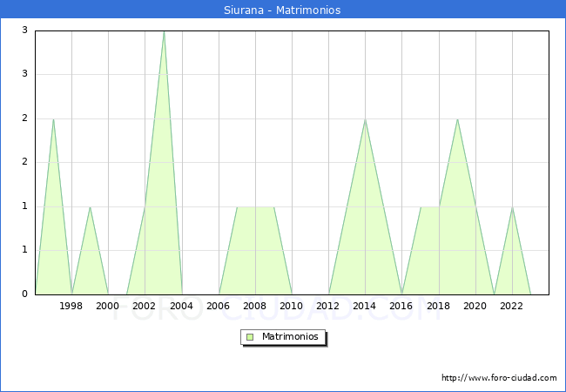Image resolution: width=566 pixels, height=392 pixels.
Task: Select the 2014 peak data point
Action: (365, 119)
